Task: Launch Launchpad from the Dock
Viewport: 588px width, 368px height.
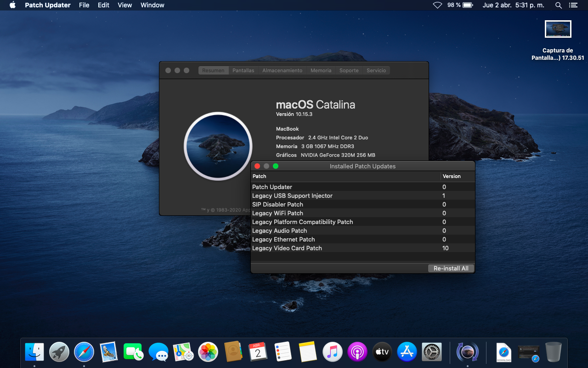Action: click(x=59, y=352)
